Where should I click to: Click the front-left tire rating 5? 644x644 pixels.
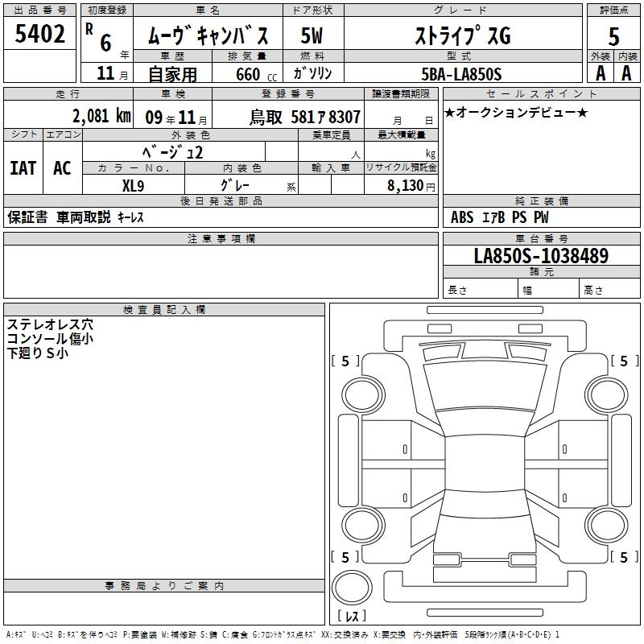tap(345, 361)
